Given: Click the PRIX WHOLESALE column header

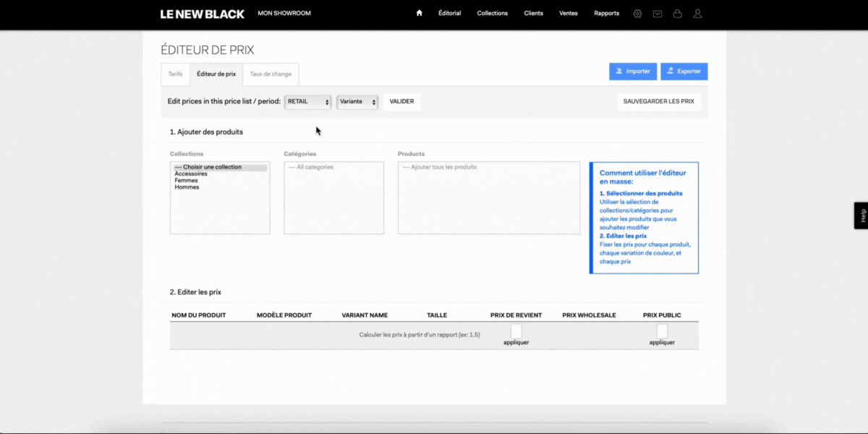Looking at the screenshot, I should [x=589, y=315].
